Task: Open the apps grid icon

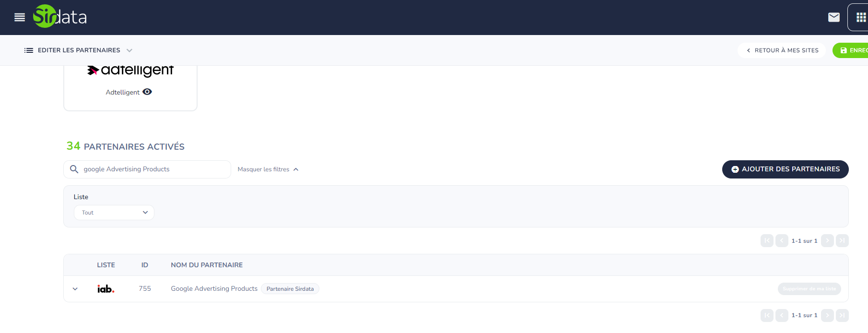Action: pyautogui.click(x=861, y=17)
